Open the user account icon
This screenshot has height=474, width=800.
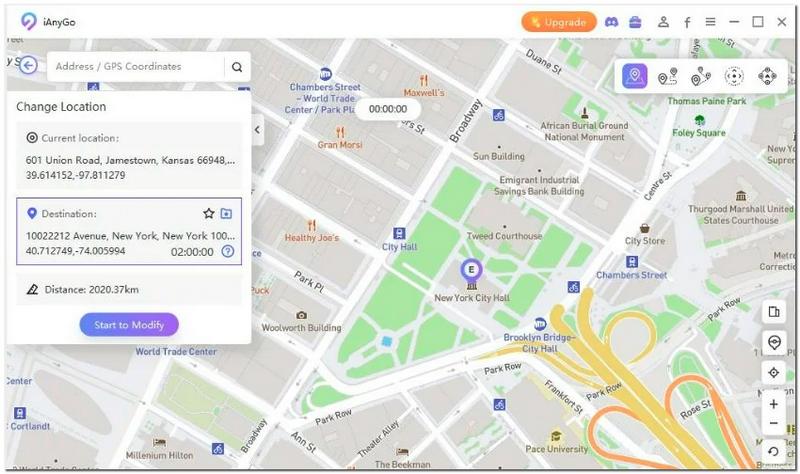(663, 22)
